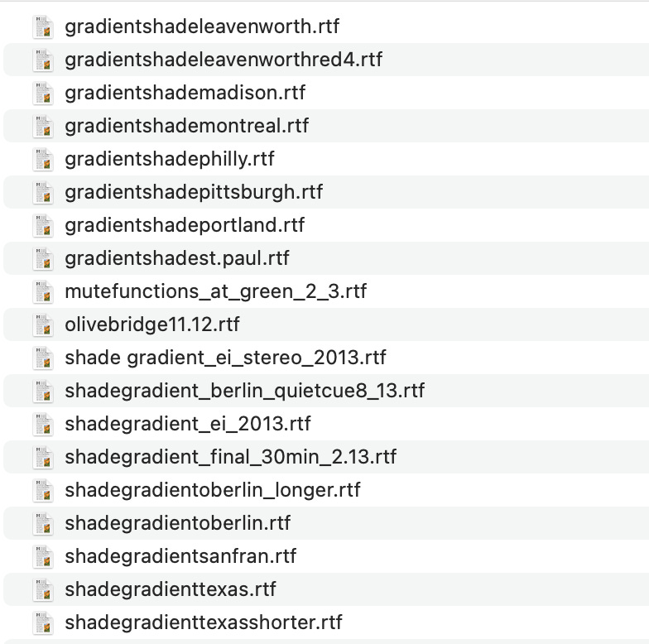Click the document icon for gradientshadephilly.rtf
The height and width of the screenshot is (644, 649).
pos(43,159)
